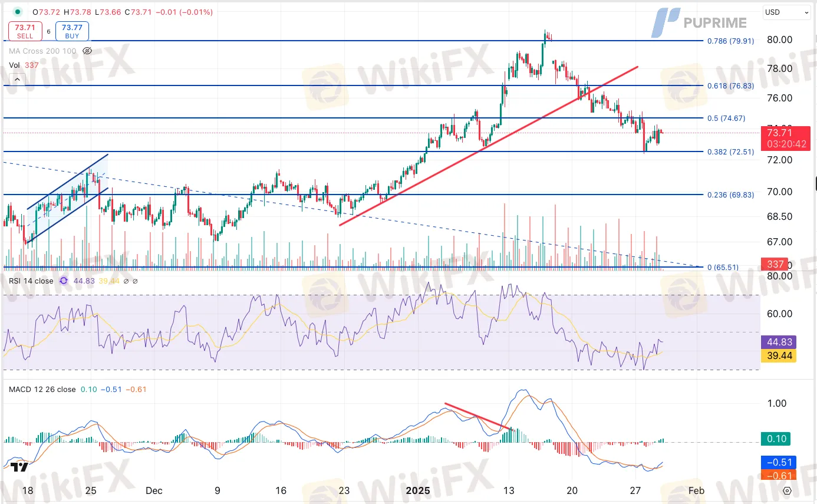Select the red ascending trendline on price chart
This screenshot has height=504, width=817.
[x=489, y=146]
